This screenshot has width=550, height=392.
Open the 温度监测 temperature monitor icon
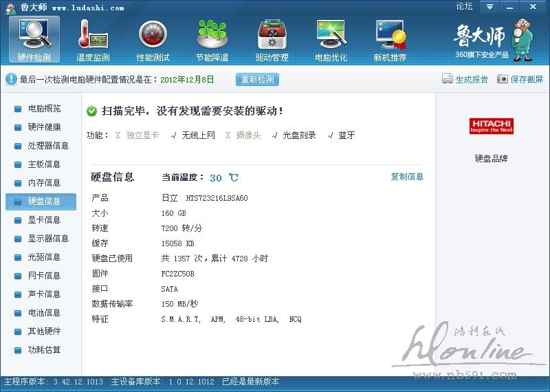pos(93,34)
